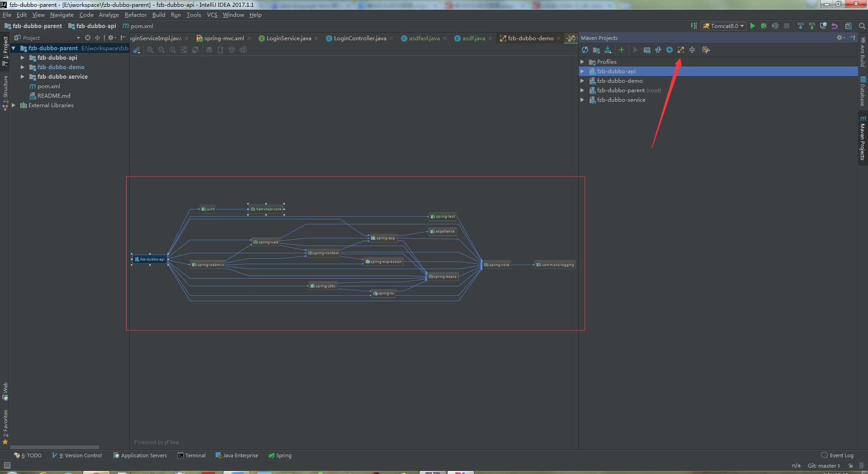Viewport: 868px width, 474px height.
Task: Switch to LoginController.java tab
Action: coord(360,38)
